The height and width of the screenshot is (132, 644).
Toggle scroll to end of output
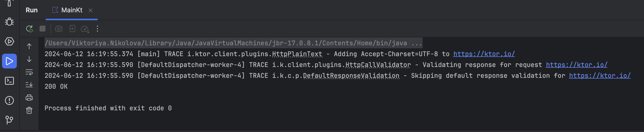[29, 85]
